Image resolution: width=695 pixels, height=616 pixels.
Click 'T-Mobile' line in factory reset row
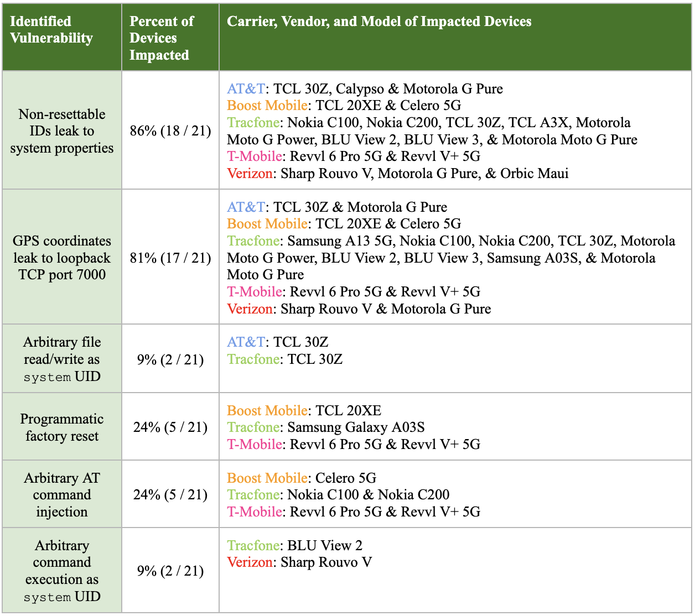tap(354, 444)
